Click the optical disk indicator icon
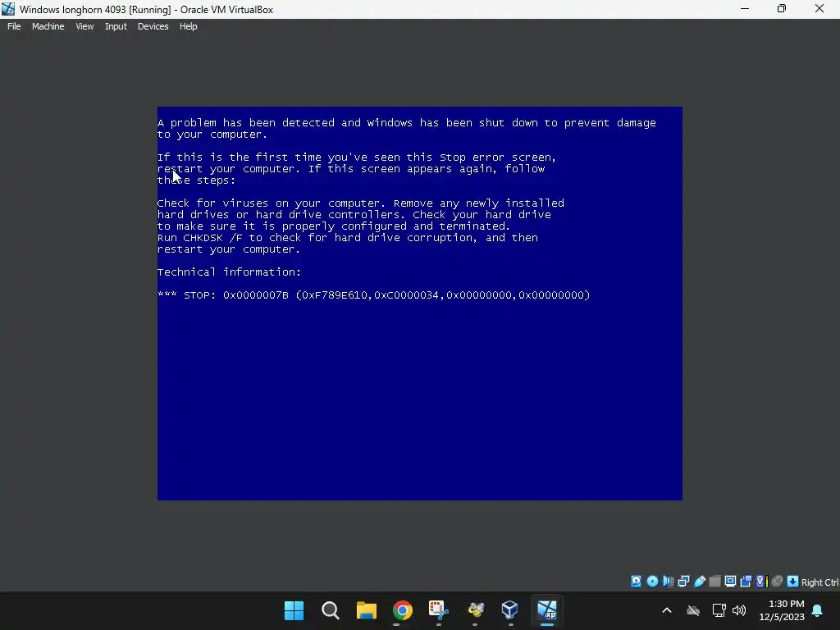This screenshot has height=630, width=840. [652, 582]
